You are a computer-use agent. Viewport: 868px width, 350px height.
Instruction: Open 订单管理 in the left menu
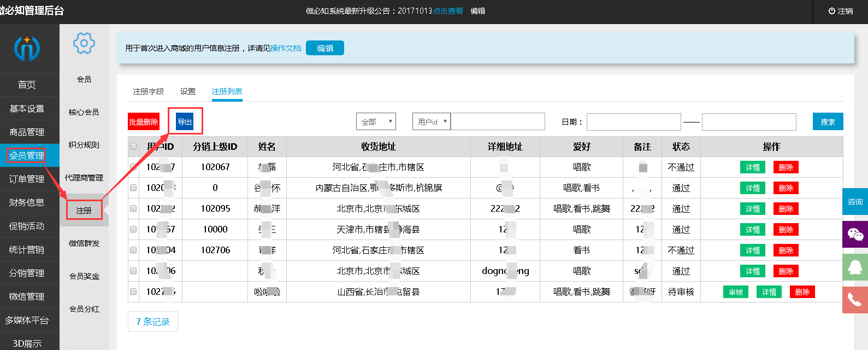point(27,179)
